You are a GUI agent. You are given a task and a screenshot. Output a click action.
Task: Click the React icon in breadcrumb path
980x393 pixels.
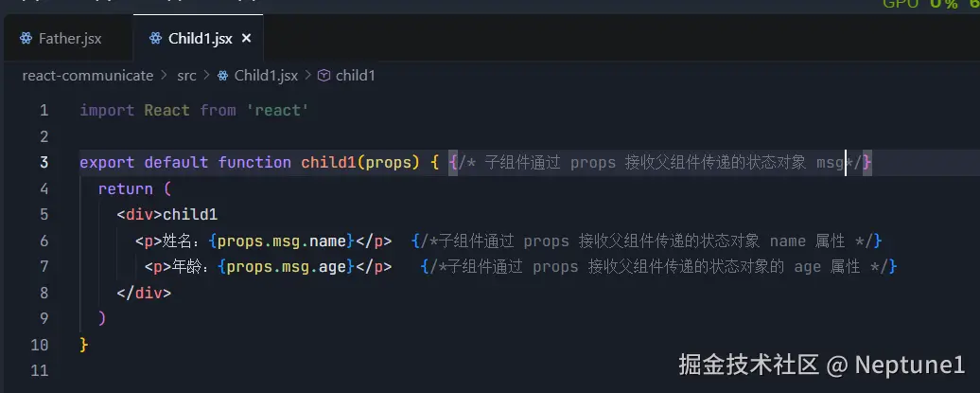pyautogui.click(x=222, y=76)
